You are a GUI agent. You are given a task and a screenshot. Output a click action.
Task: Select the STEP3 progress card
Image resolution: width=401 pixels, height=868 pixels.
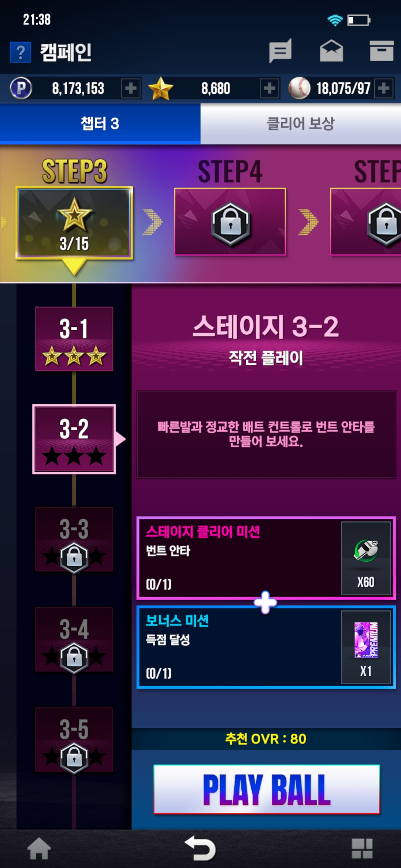click(x=74, y=223)
